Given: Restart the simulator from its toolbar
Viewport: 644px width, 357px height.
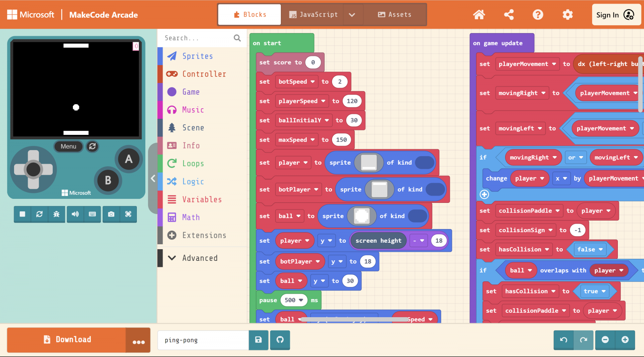Looking at the screenshot, I should (39, 214).
